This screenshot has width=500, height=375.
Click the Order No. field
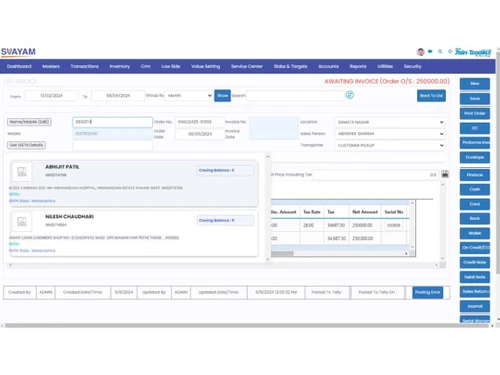[200, 122]
